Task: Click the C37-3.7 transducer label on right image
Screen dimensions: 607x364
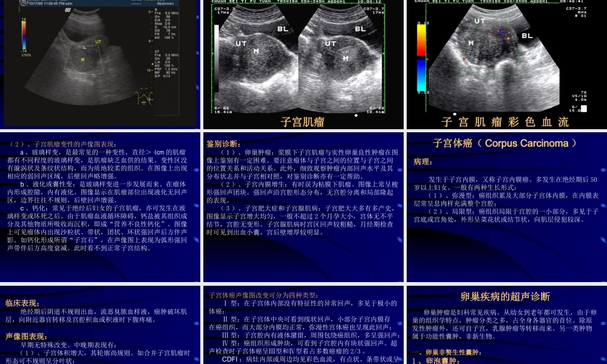Action: 575,9
